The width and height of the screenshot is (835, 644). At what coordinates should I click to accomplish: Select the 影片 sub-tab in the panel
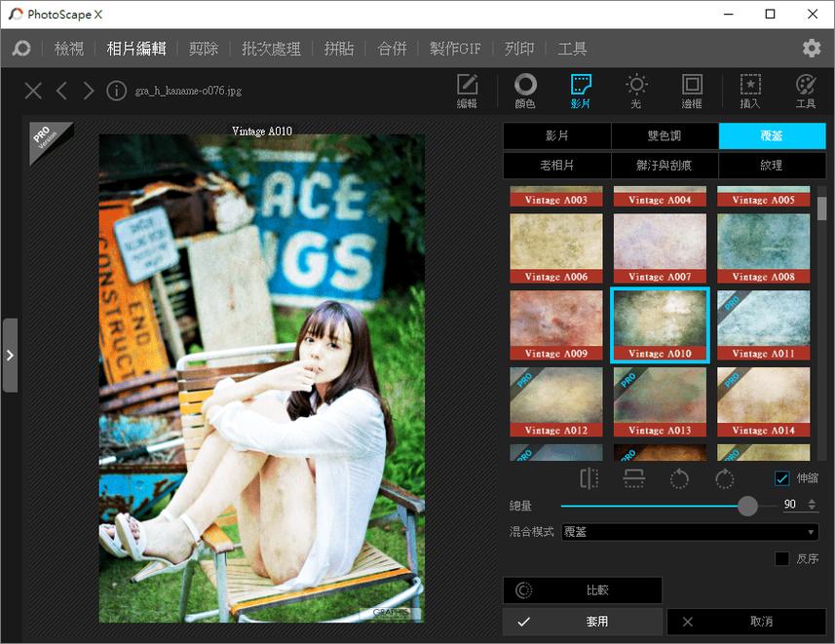(x=557, y=135)
